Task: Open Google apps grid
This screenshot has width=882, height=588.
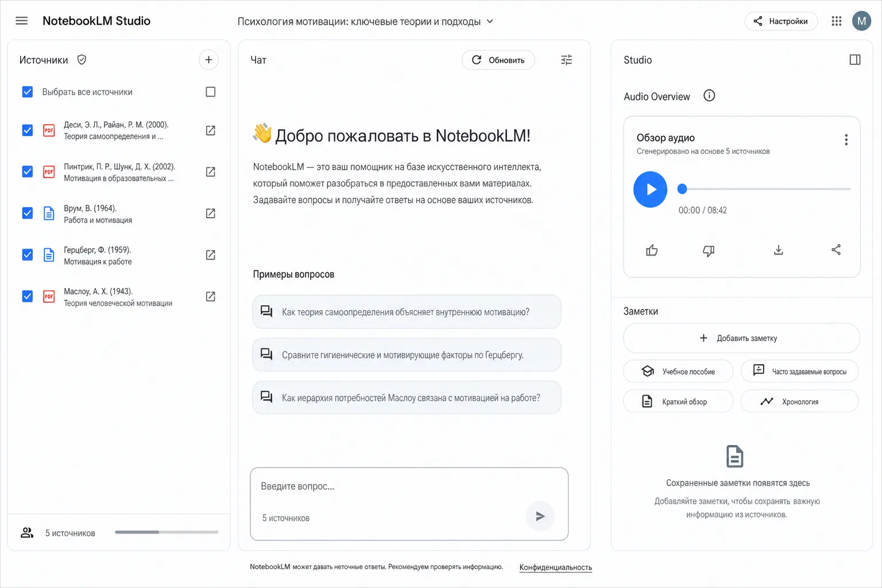Action: (836, 21)
